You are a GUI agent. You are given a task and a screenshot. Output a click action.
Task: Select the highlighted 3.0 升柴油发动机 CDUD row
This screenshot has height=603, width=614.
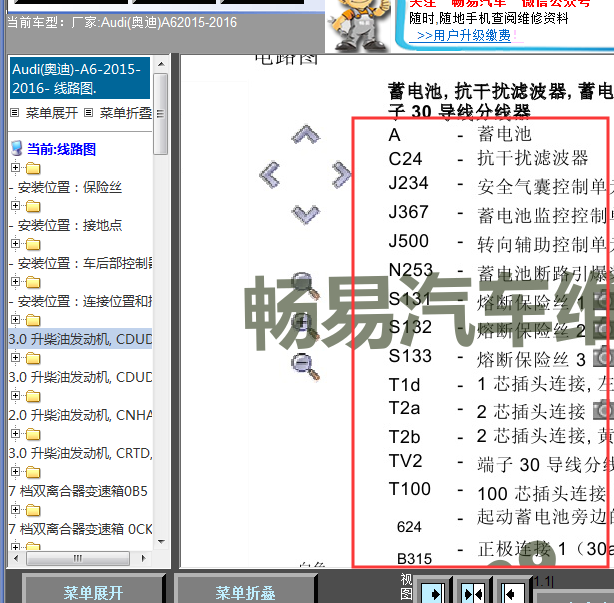(x=80, y=339)
